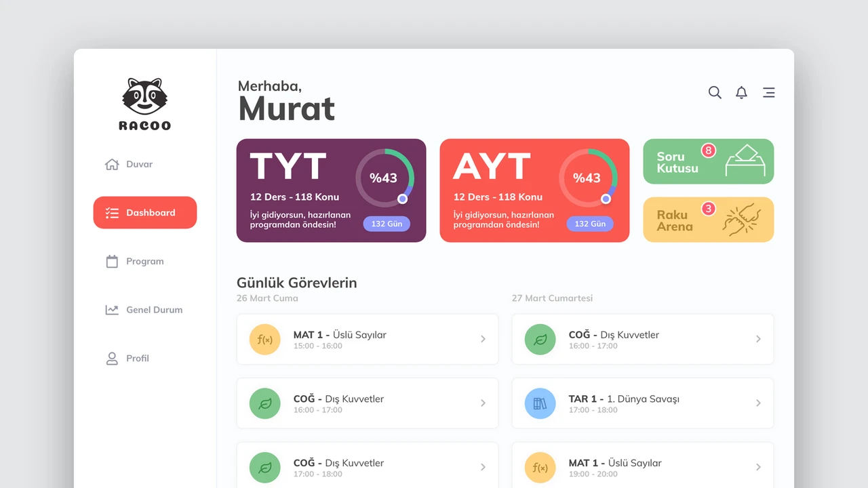Expand COĞ Dış Kuvvetler 27 Mart chevron
Screen dimensions: 868x488
click(758, 339)
